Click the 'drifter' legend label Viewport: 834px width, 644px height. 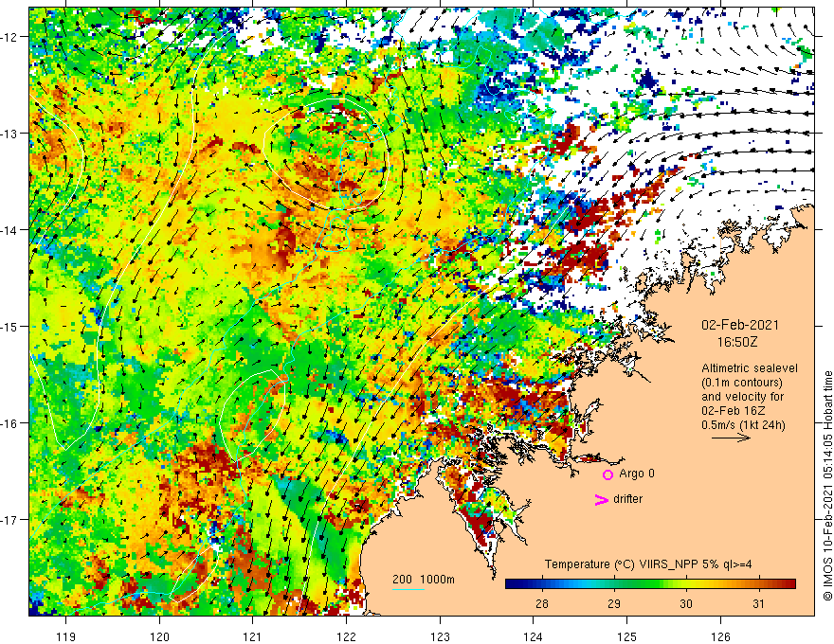click(x=627, y=499)
